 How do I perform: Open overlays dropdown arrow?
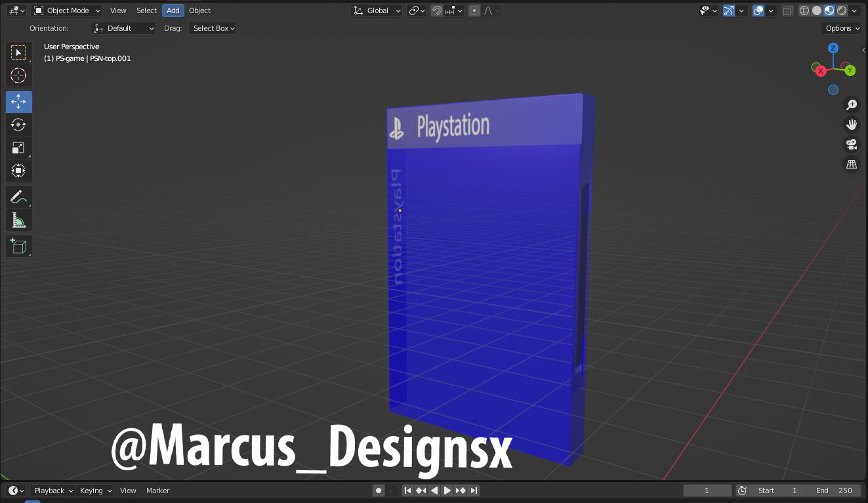point(772,10)
